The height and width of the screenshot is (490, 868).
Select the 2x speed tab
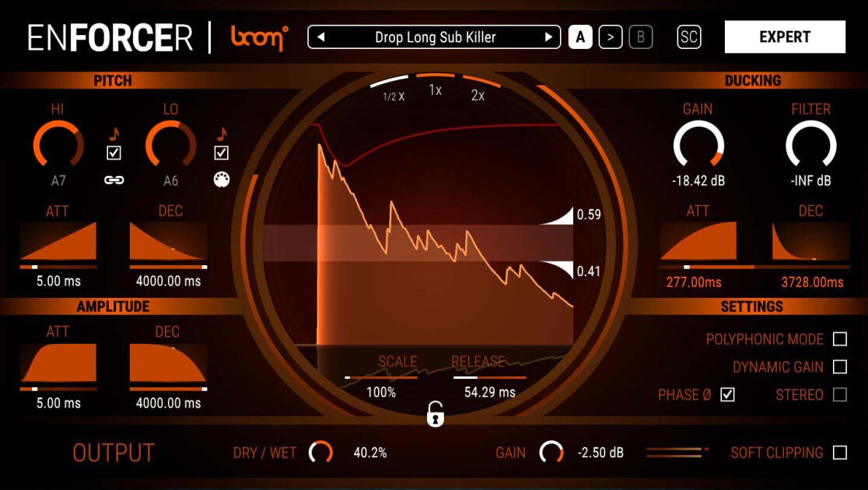tap(478, 90)
